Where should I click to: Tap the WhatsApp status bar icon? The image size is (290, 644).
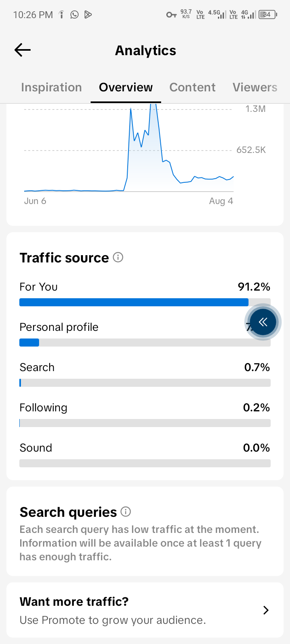click(x=75, y=15)
